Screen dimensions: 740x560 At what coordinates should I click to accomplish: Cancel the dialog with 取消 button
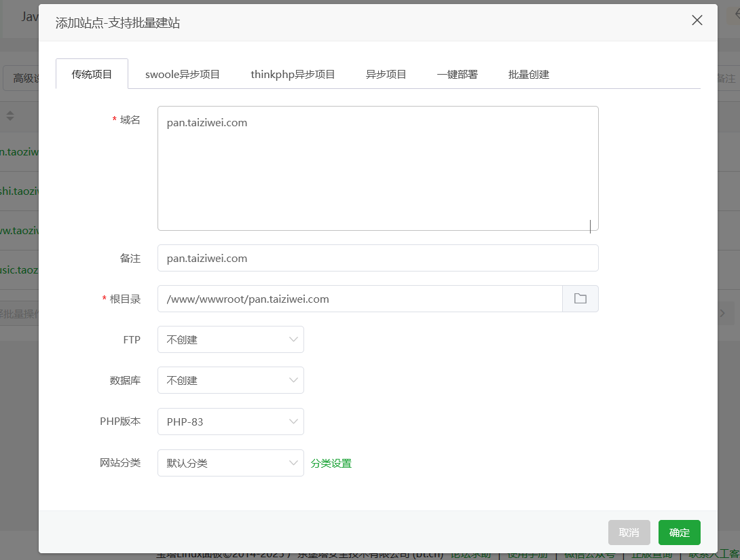(x=629, y=532)
